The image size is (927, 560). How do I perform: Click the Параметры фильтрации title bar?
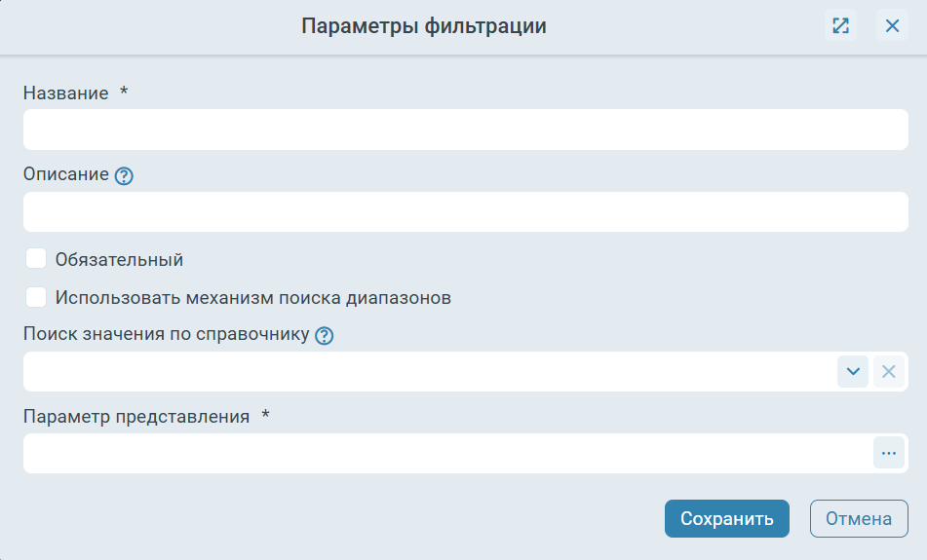(x=424, y=26)
